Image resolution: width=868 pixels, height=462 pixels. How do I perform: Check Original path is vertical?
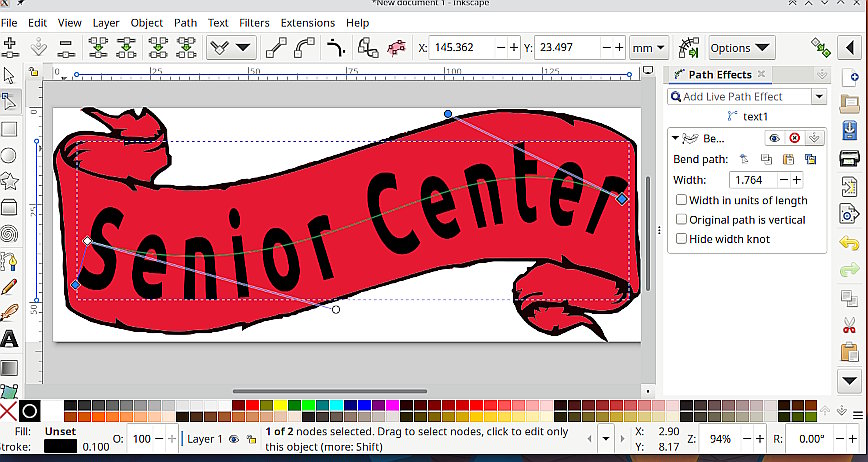click(681, 219)
